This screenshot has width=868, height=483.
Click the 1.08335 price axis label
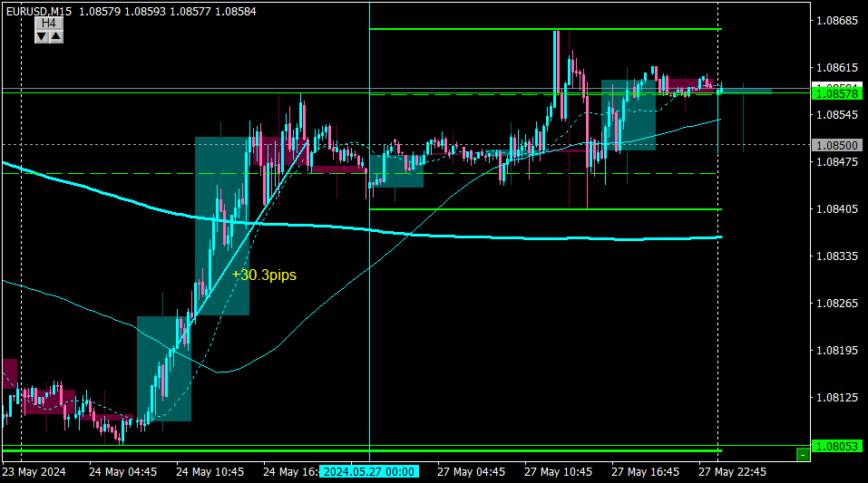click(x=837, y=256)
